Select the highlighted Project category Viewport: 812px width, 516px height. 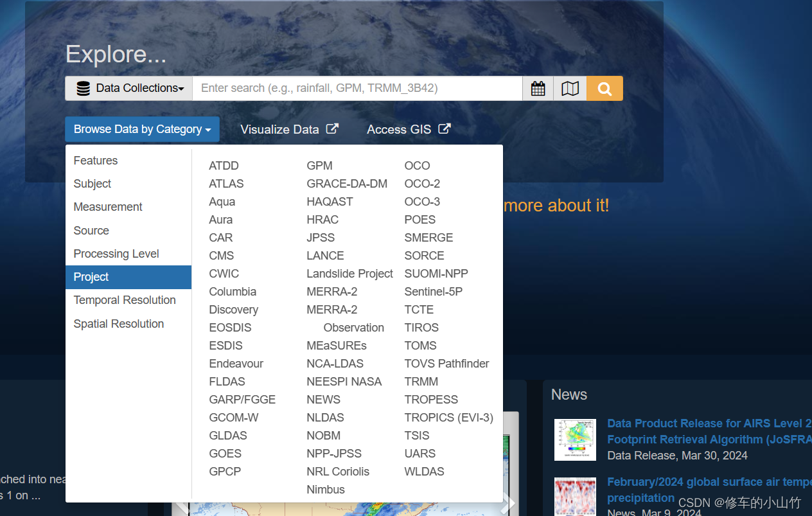click(128, 277)
